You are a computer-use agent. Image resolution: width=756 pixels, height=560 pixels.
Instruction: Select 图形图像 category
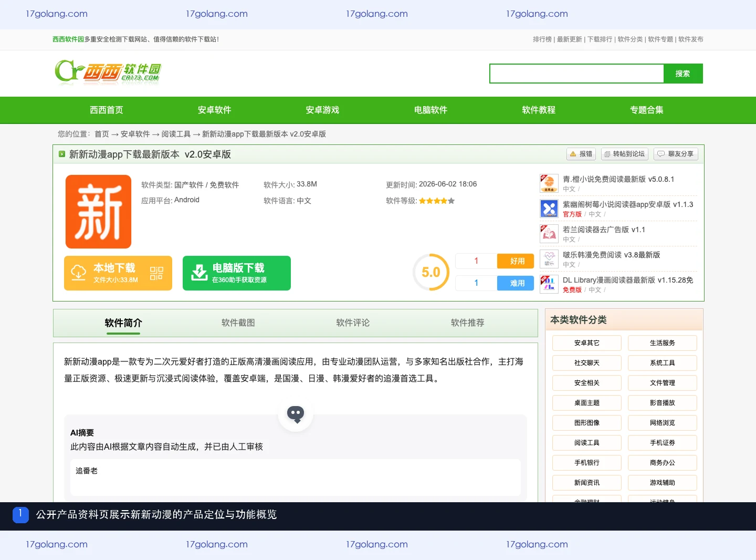coord(587,423)
